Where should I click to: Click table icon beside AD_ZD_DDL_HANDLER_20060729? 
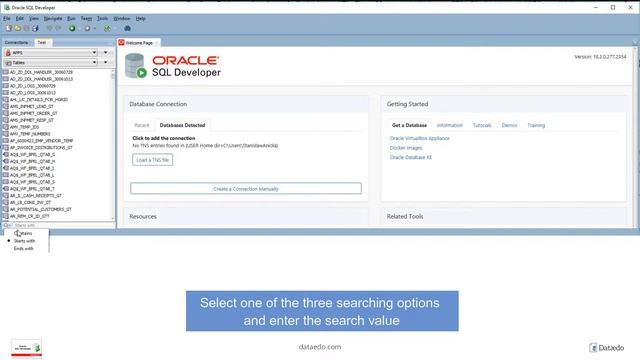(6, 72)
